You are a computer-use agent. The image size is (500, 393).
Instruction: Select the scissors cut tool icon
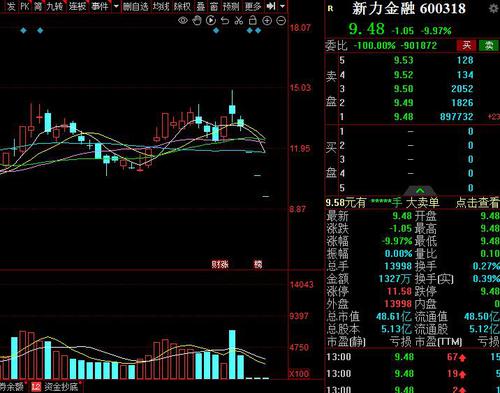tap(239, 21)
